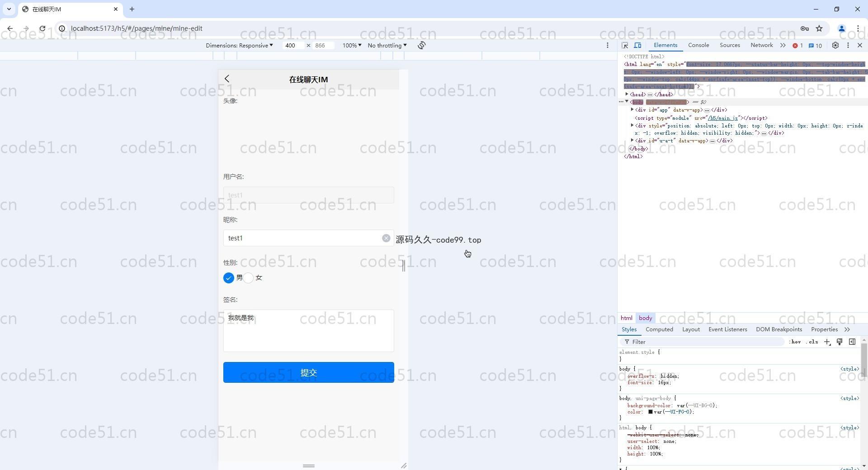
Task: Open a new browser tab
Action: tap(132, 9)
